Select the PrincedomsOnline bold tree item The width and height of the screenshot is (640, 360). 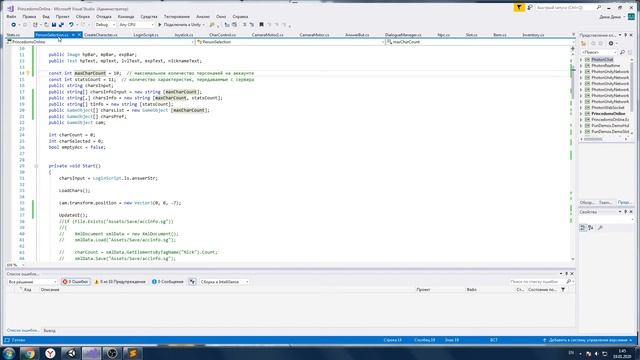click(x=608, y=113)
